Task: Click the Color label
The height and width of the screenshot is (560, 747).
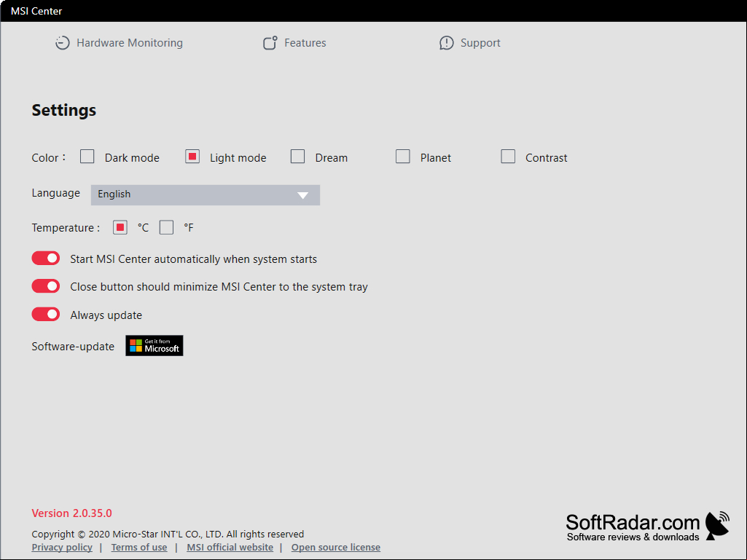Action: 48,157
